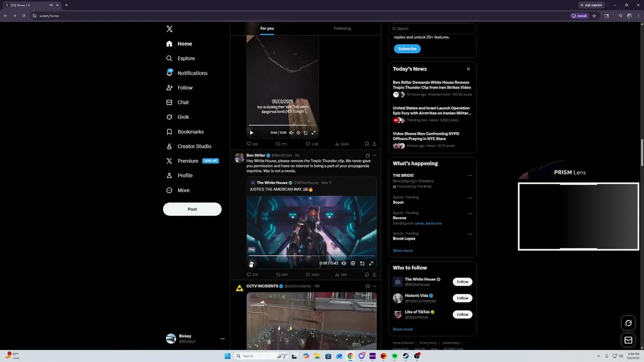
Task: Open Creator Studio from the sidebar
Action: [189, 146]
